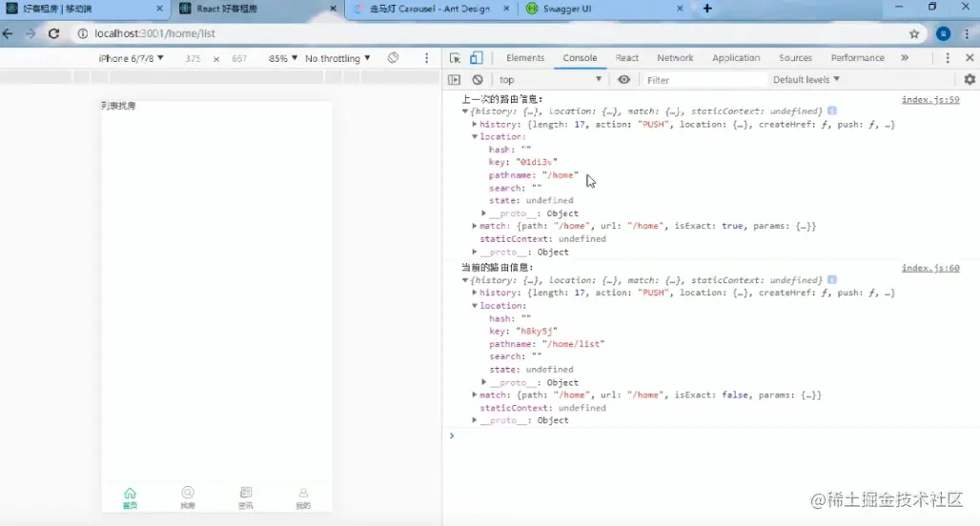Show more DevTools tabs
This screenshot has width=980, height=526.
pos(905,58)
